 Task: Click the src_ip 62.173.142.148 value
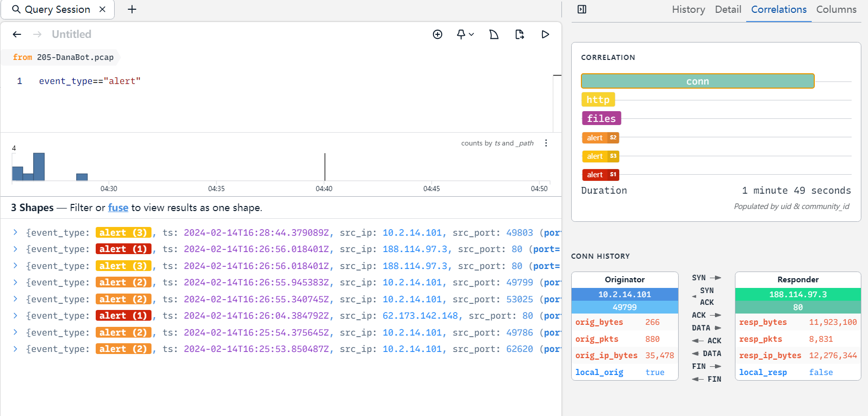pos(420,316)
